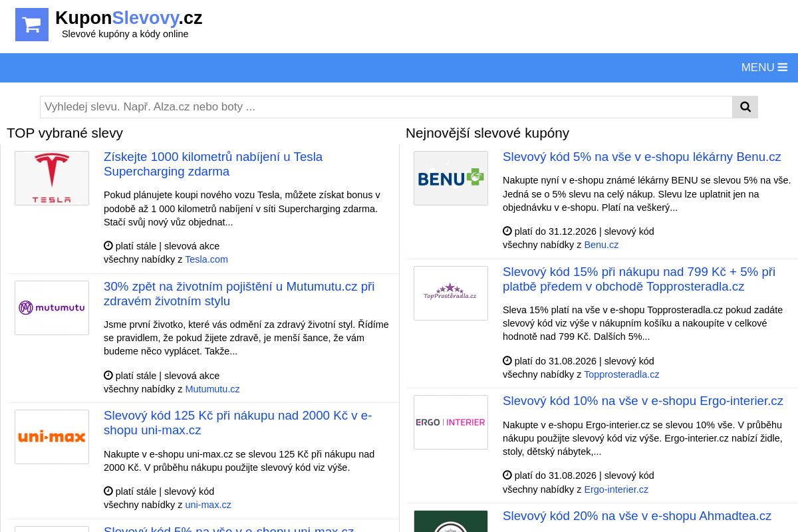Click the search input field
Image resolution: width=798 pixels, height=532 pixels.
[386, 107]
